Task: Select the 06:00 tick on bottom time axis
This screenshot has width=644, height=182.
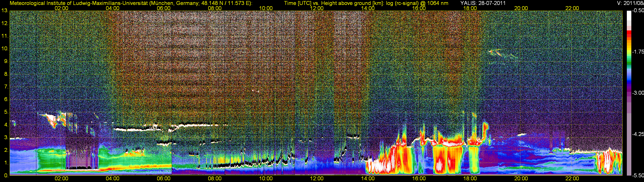Action: pyautogui.click(x=164, y=179)
